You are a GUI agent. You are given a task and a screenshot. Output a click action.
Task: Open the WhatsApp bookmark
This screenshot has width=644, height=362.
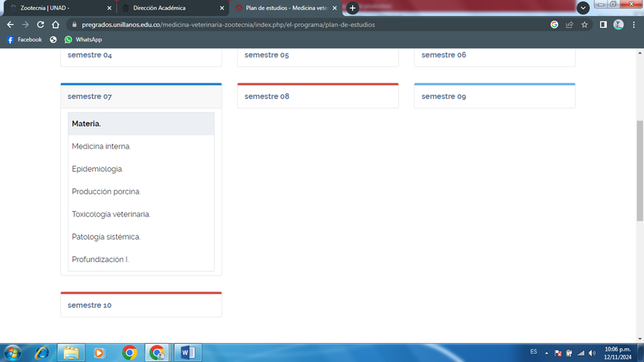click(83, 40)
